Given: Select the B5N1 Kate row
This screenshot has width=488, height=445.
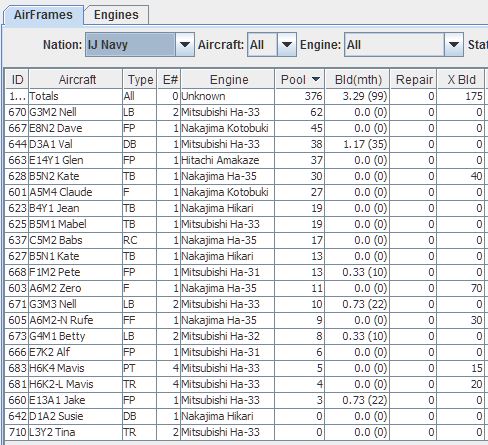Looking at the screenshot, I should click(x=245, y=256).
